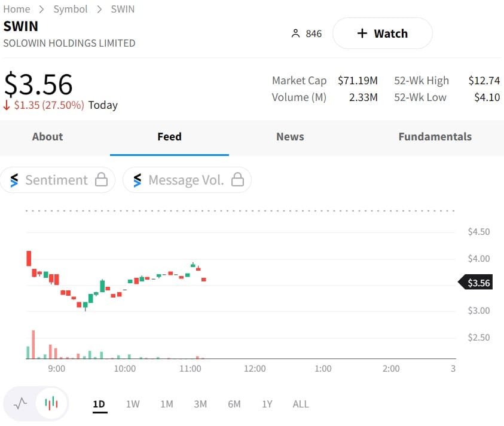504x426 pixels.
Task: Show the 1Y chart range
Action: (x=267, y=404)
